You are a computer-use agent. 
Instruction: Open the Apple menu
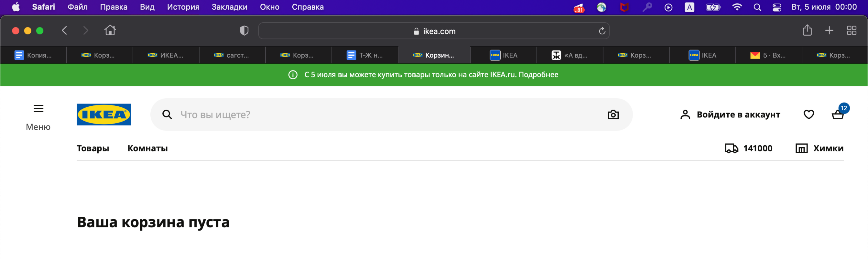pyautogui.click(x=16, y=7)
